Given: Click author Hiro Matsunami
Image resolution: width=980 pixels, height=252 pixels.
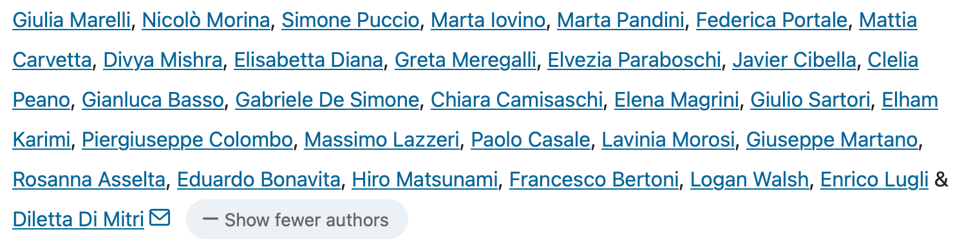Looking at the screenshot, I should pyautogui.click(x=424, y=180).
